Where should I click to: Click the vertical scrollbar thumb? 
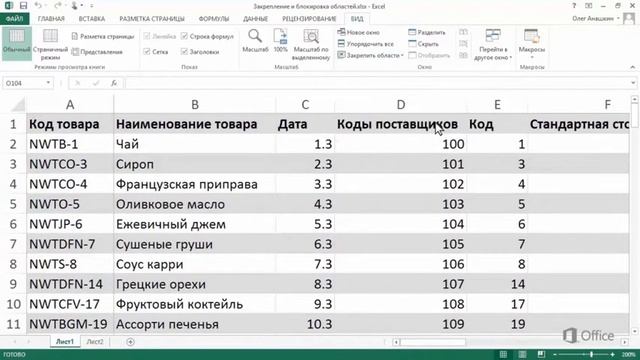point(634,116)
